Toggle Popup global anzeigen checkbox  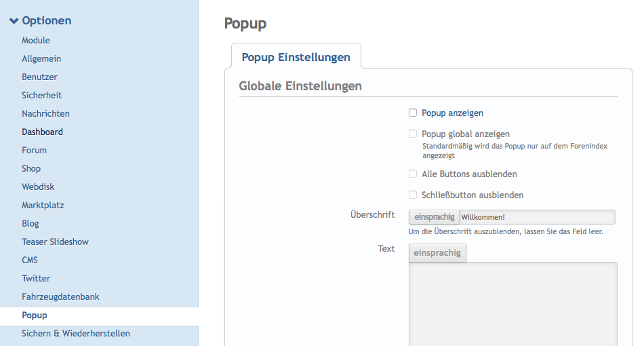click(x=413, y=134)
